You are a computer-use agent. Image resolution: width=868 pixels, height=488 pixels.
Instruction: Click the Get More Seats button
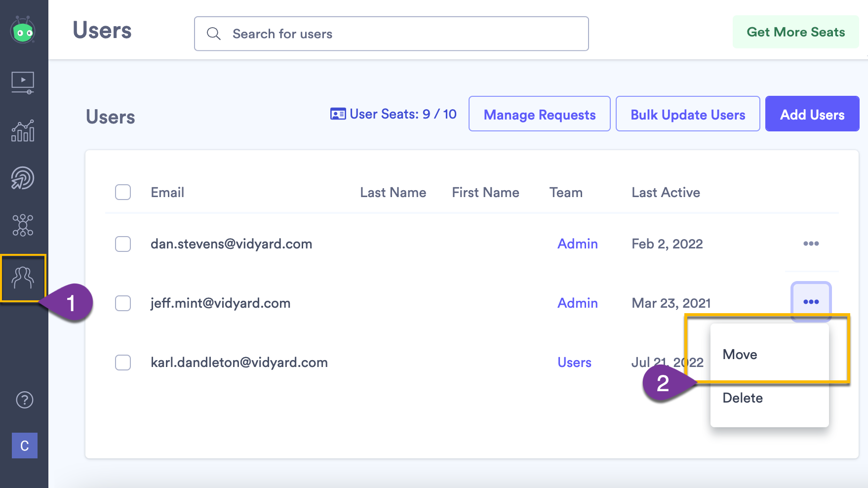(x=796, y=32)
